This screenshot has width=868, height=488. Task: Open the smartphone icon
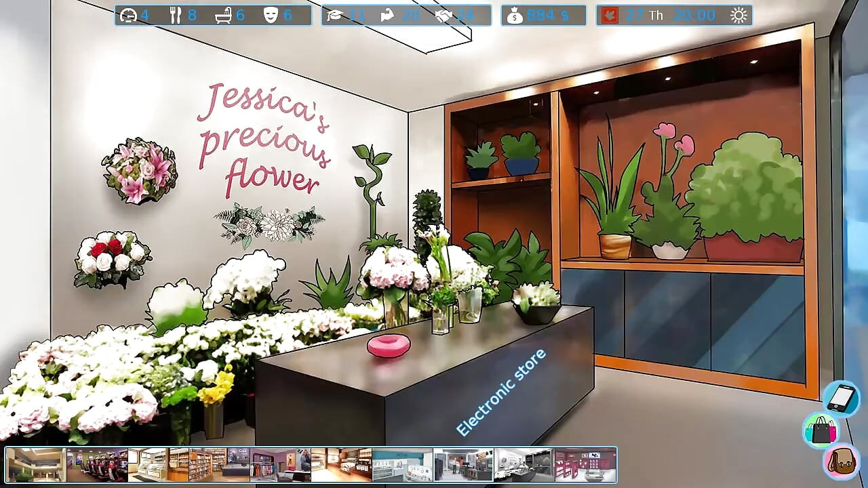click(842, 397)
